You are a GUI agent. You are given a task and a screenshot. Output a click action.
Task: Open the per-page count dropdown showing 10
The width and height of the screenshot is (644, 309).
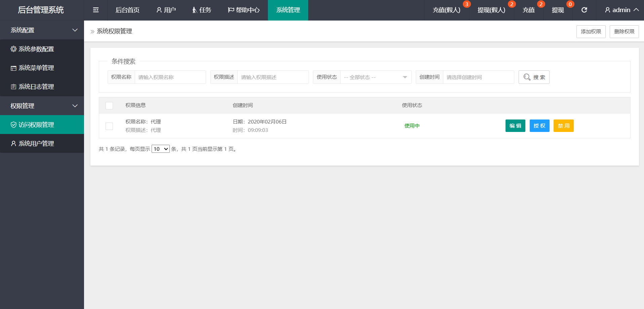[161, 149]
